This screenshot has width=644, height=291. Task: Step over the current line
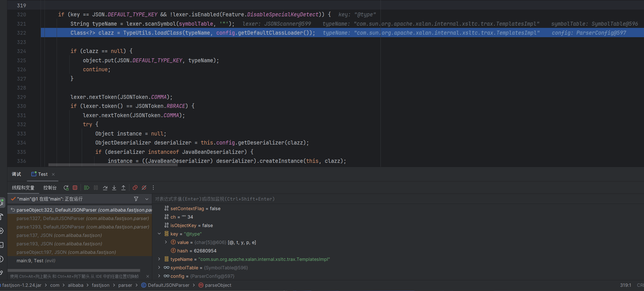(x=105, y=188)
